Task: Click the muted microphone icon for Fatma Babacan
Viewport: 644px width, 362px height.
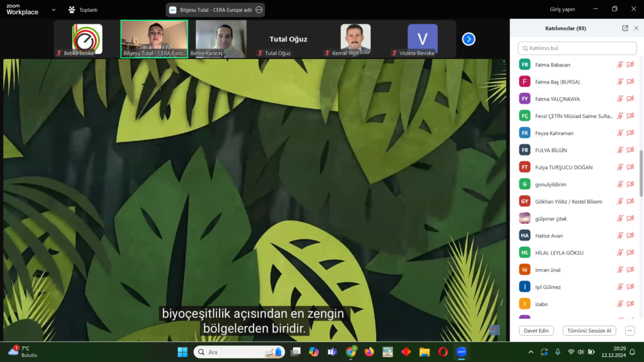Action: click(x=620, y=65)
